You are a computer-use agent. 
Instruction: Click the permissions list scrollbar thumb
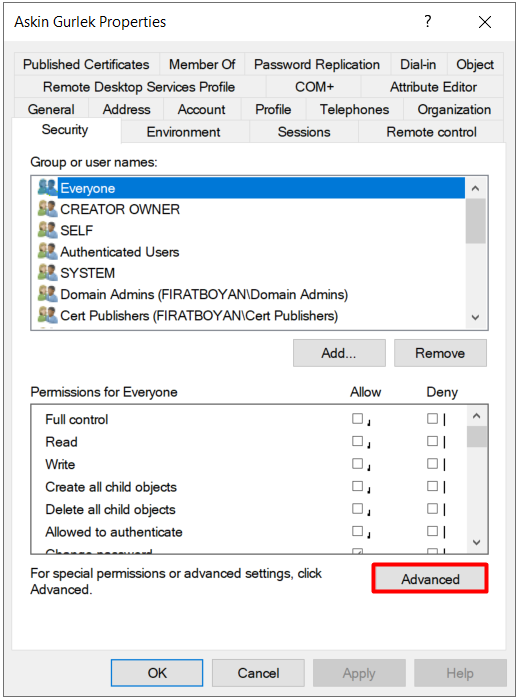(x=476, y=437)
